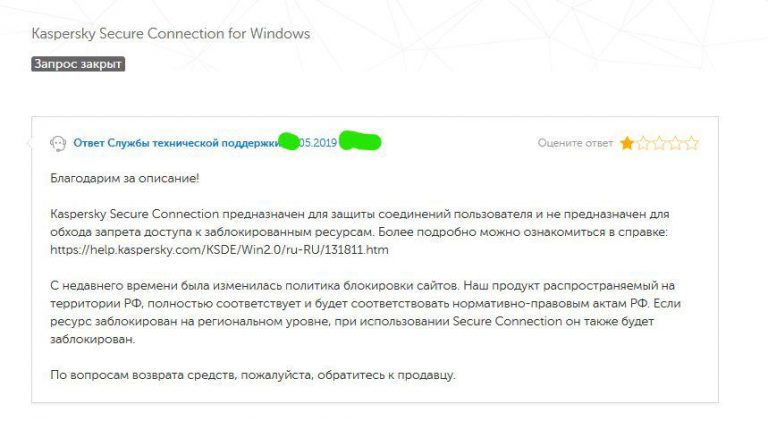Click the "Оцените ответ" label
The height and width of the screenshot is (421, 768).
click(575, 143)
